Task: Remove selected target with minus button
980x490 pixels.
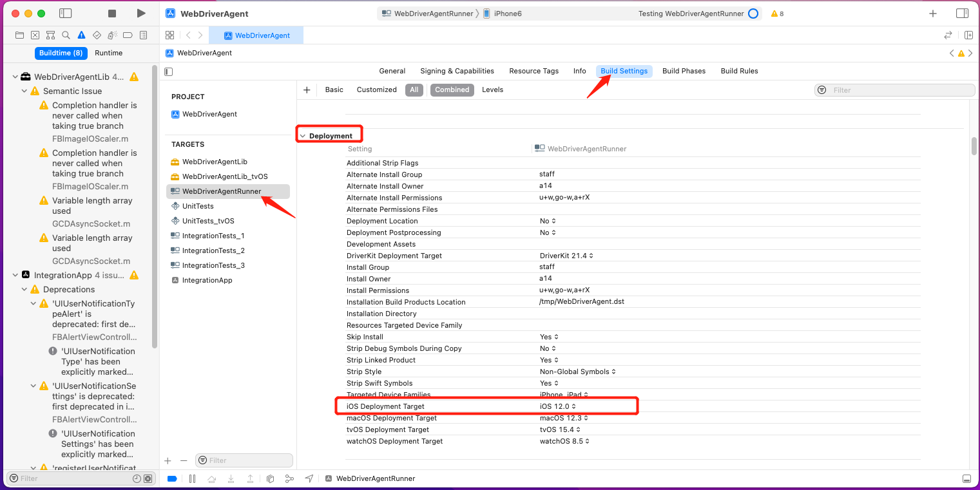Action: (184, 460)
